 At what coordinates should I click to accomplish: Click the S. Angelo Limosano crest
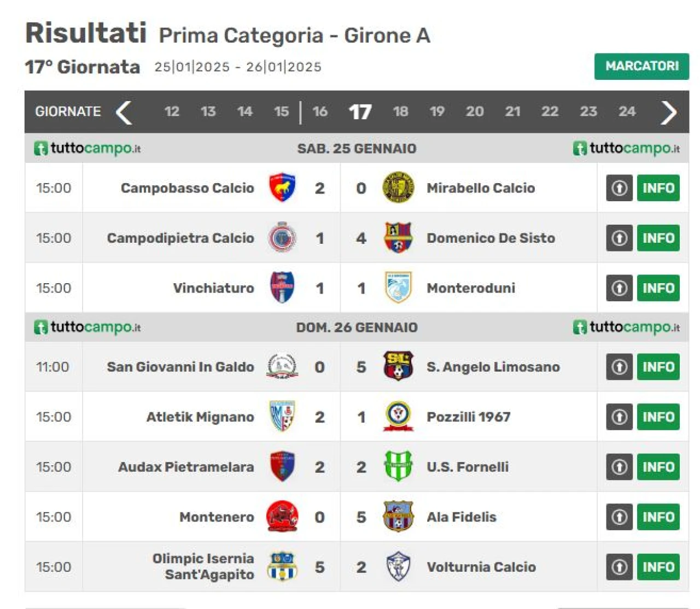[398, 366]
